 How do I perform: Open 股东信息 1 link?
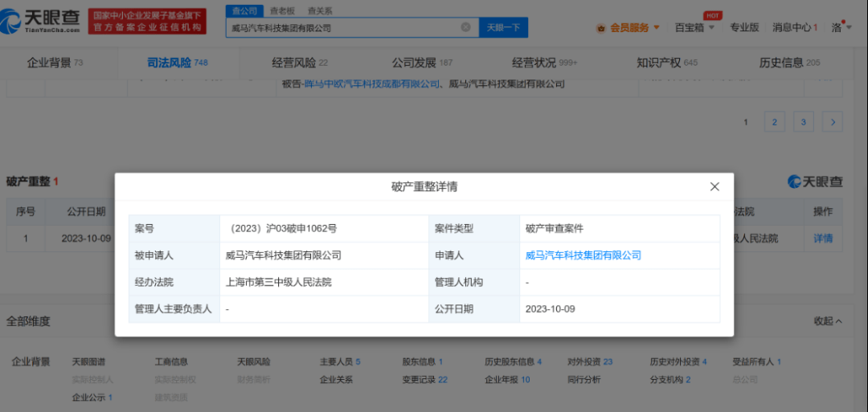[x=423, y=362]
